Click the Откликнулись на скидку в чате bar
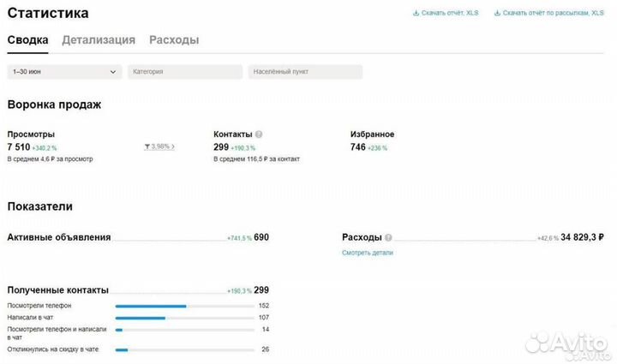Viewport: 617px width, 364px height. 184,349
